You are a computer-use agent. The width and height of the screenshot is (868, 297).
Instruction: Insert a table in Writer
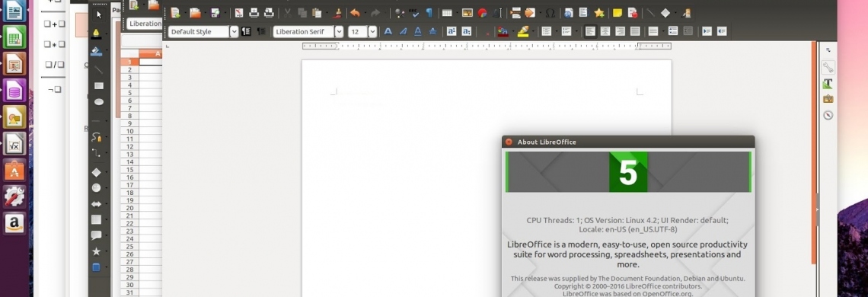coord(447,13)
